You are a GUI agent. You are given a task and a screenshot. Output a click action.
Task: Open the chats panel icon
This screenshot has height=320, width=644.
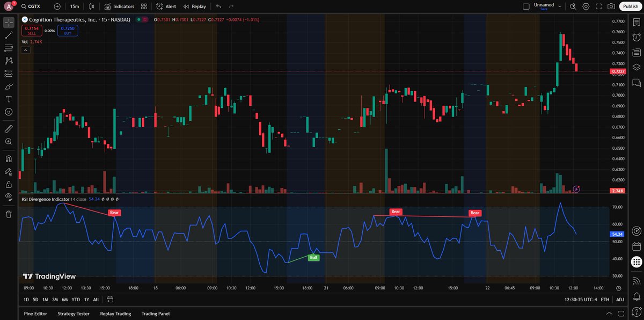[636, 83]
